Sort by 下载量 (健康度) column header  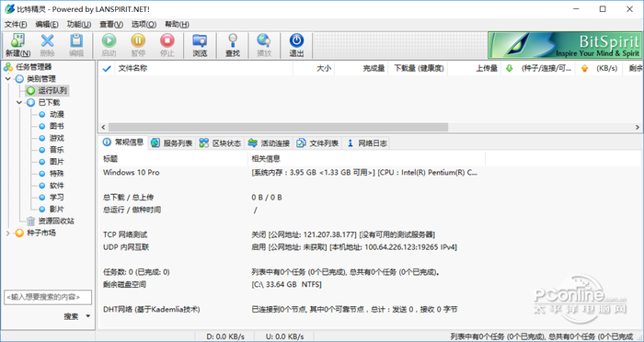tap(418, 69)
